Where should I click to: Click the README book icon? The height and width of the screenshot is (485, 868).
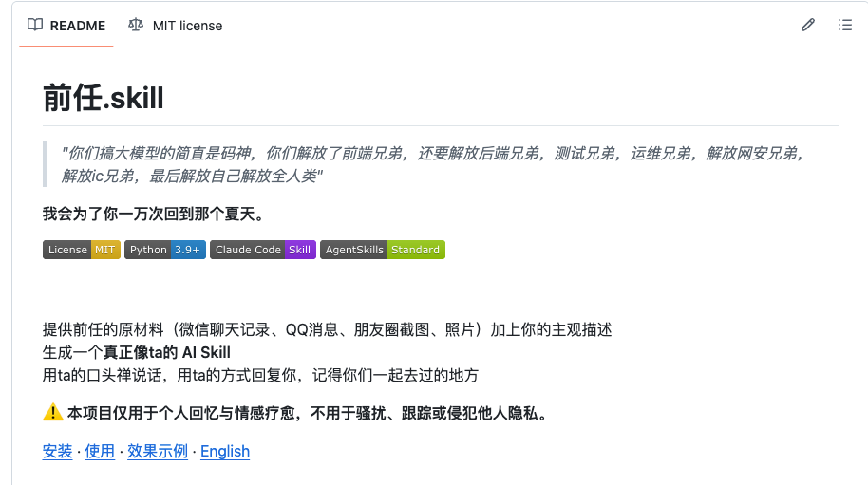click(35, 25)
